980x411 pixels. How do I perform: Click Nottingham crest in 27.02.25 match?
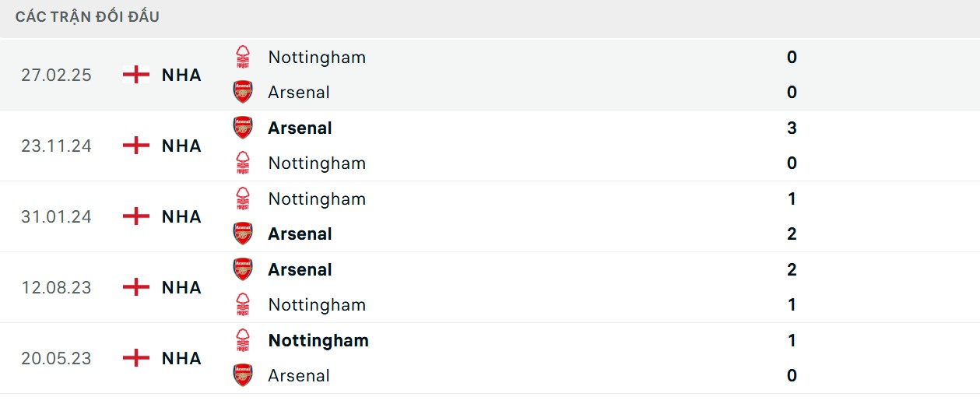(243, 57)
